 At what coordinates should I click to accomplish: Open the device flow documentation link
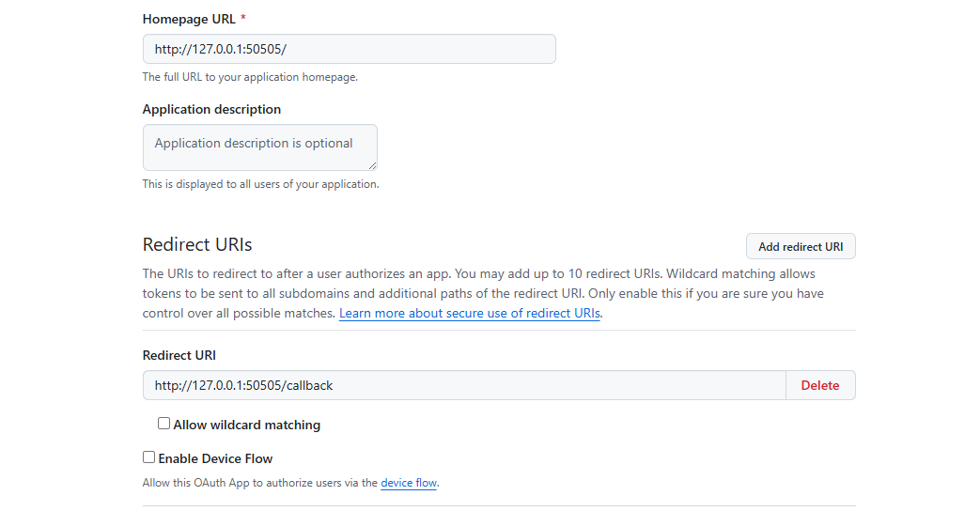tap(409, 483)
